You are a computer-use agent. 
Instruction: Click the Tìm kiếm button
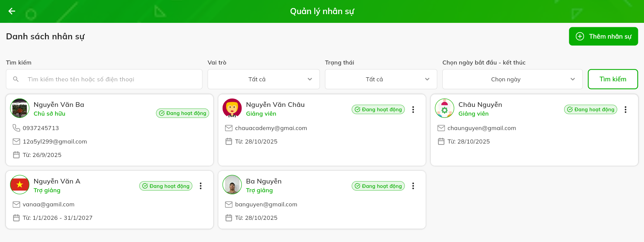[x=612, y=79]
